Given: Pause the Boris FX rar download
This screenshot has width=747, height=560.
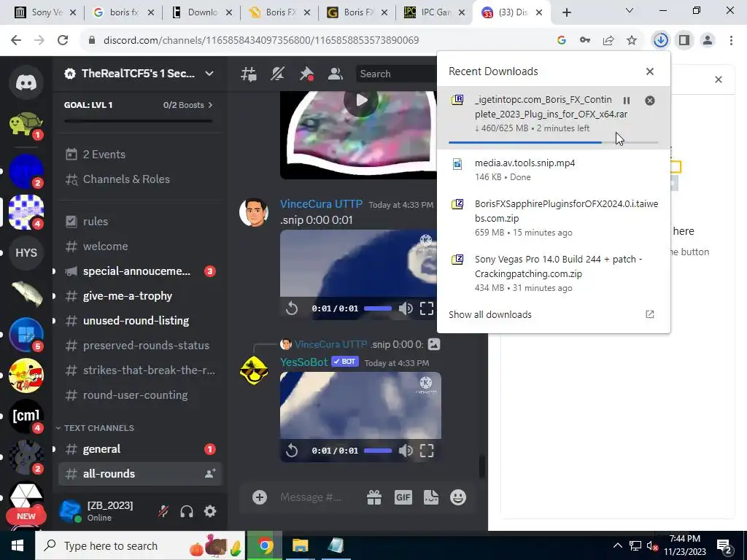Looking at the screenshot, I should click(627, 101).
